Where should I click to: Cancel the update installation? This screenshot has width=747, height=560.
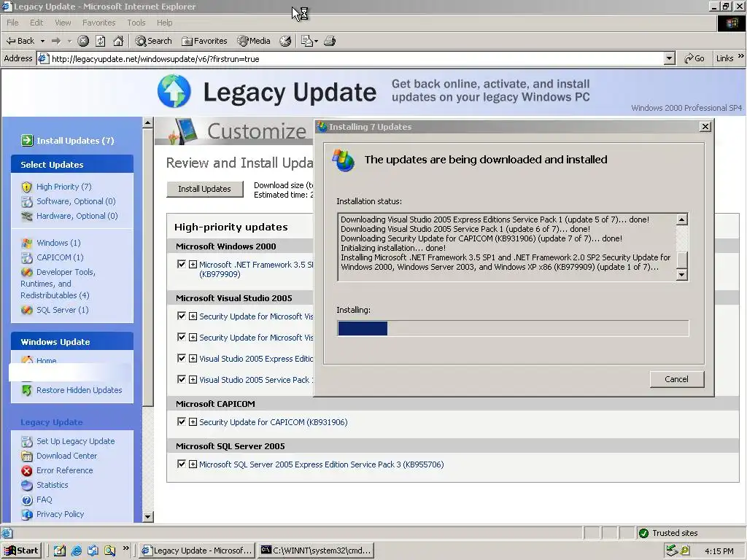[x=676, y=379]
